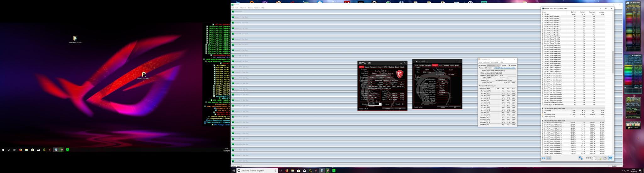Open the Options menu in Prime95
The width and height of the screenshot is (644, 173).
[250, 8]
